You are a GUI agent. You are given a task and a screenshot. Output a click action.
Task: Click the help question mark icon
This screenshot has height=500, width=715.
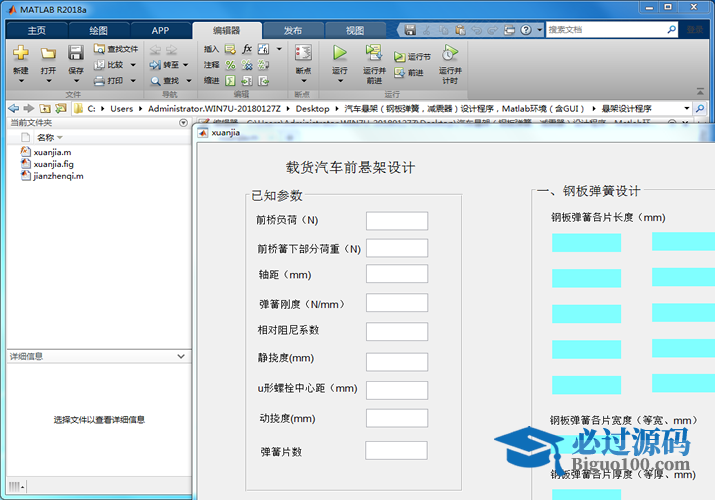(x=526, y=30)
